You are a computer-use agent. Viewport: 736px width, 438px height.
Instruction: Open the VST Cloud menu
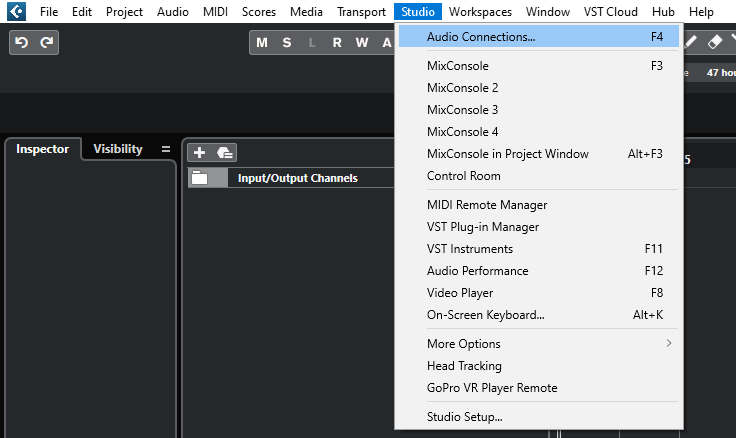(x=611, y=12)
